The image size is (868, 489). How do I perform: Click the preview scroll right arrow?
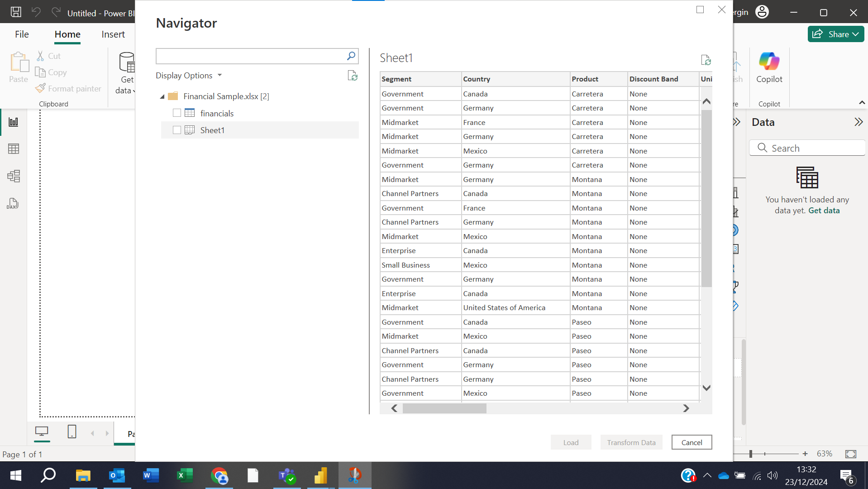pos(686,408)
